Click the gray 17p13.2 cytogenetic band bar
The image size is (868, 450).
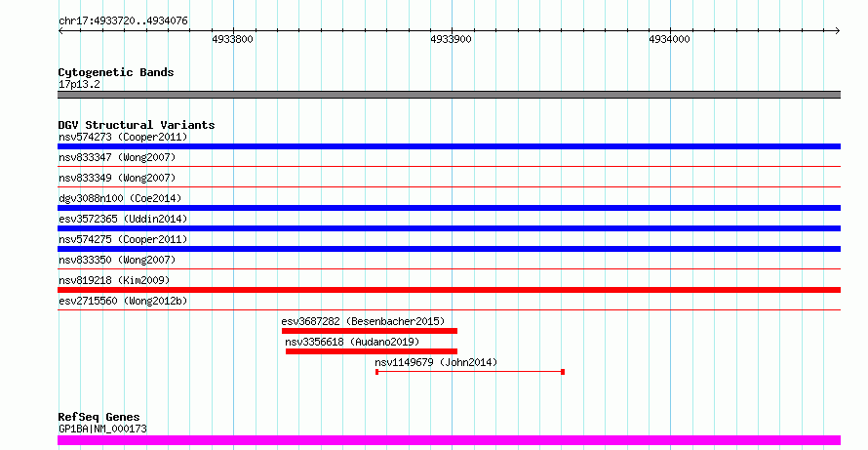coord(449,95)
